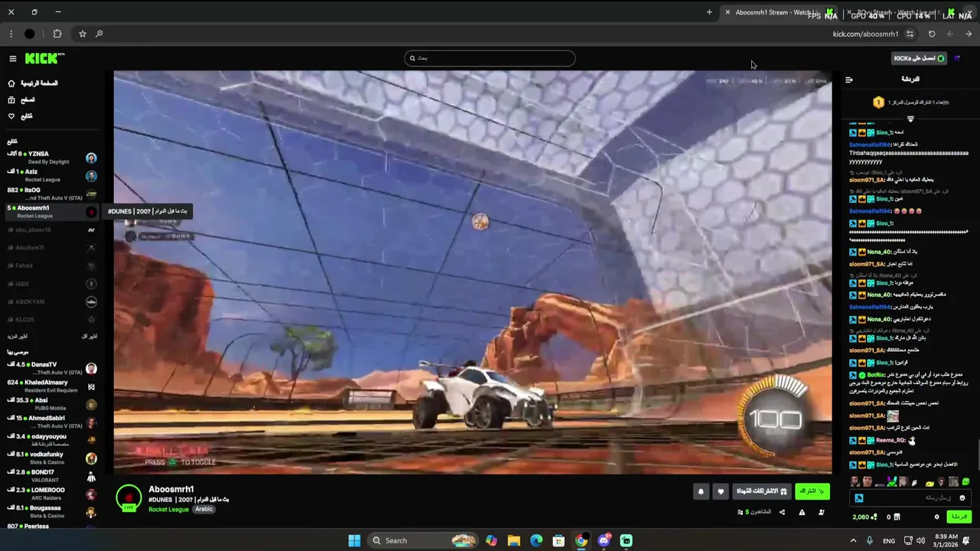Open the Browse sidebar link
The height and width of the screenshot is (551, 980).
(21, 99)
